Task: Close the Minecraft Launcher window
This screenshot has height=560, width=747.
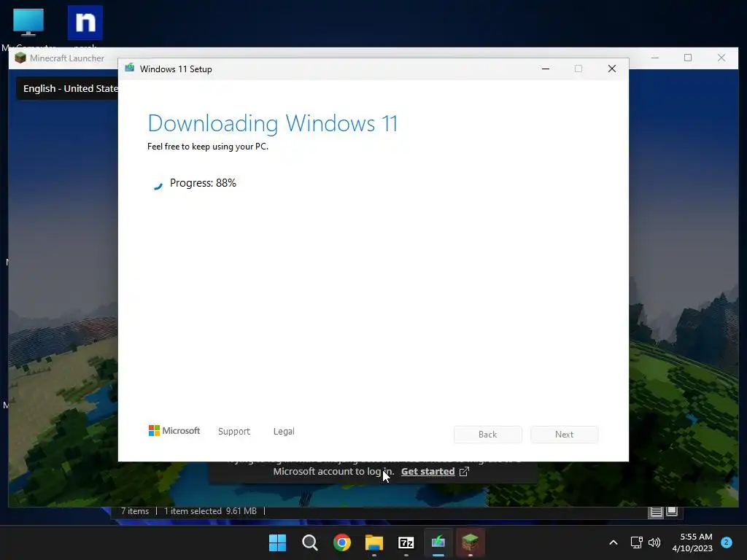Action: pos(721,58)
